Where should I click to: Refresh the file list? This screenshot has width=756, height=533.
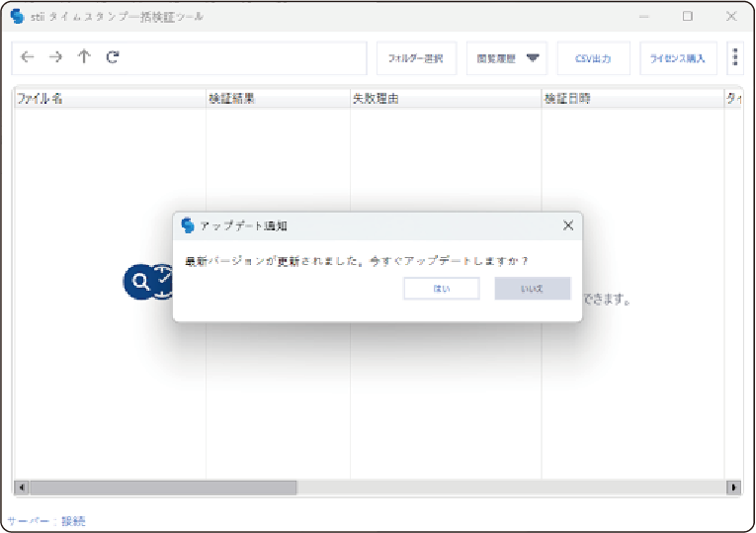[x=113, y=57]
